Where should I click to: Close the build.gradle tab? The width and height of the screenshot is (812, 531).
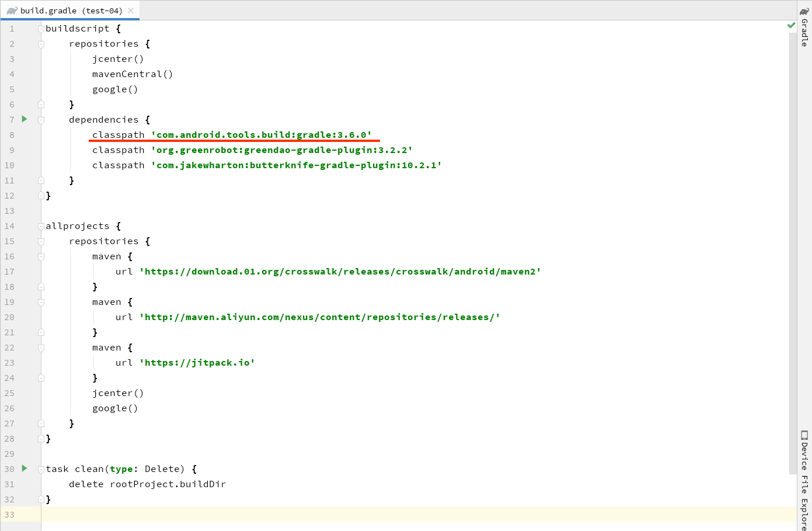[x=131, y=11]
